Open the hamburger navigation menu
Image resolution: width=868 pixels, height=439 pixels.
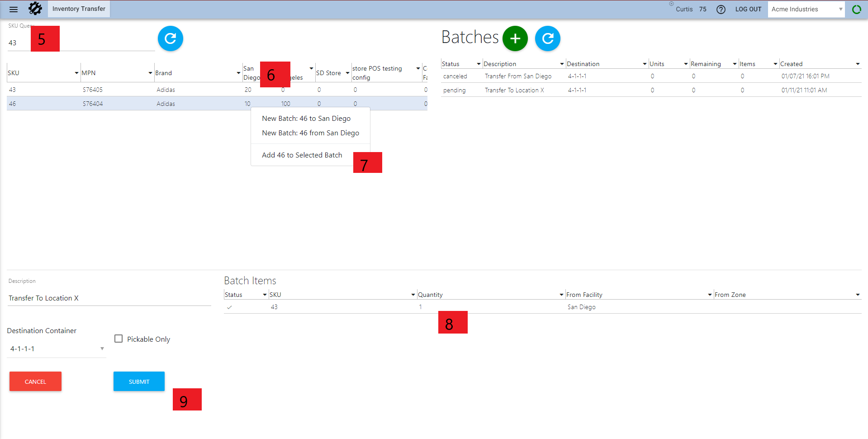click(x=14, y=9)
